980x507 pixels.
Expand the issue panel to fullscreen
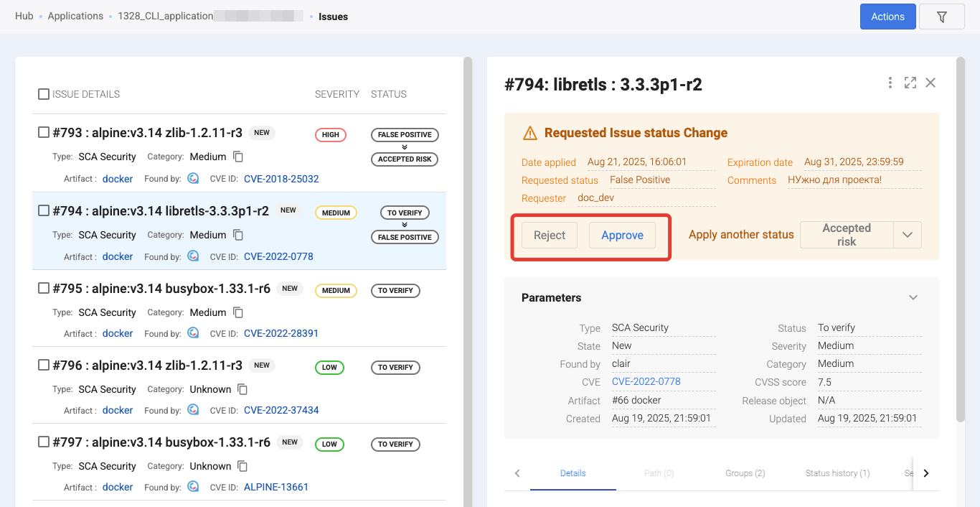tap(910, 83)
